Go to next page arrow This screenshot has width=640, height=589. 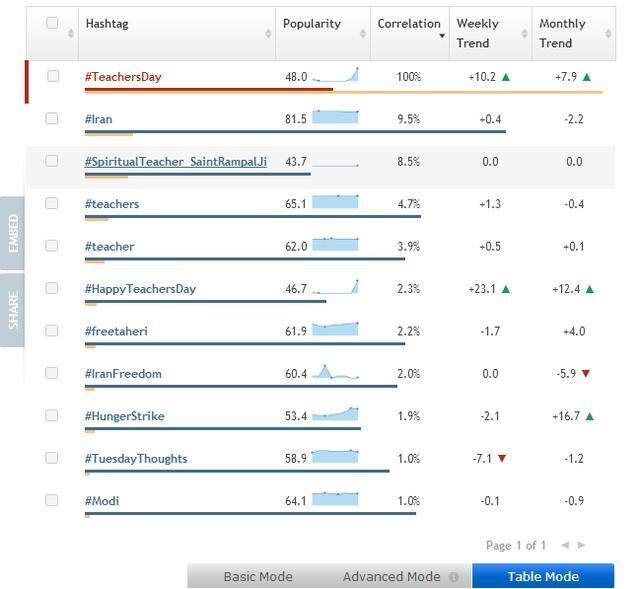point(582,545)
